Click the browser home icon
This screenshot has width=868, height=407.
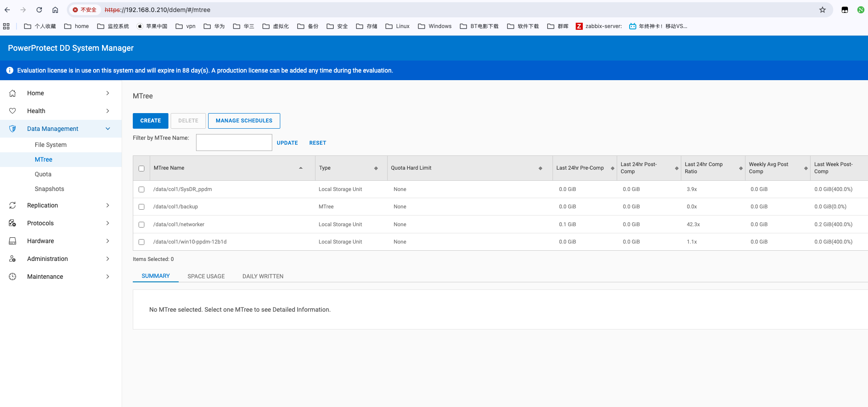pyautogui.click(x=55, y=10)
